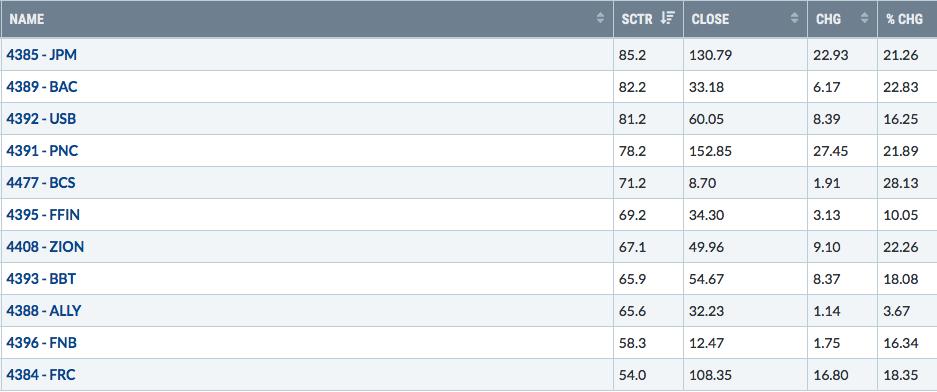Open the 4477 - BCS link
This screenshot has height=392, width=937.
[41, 183]
